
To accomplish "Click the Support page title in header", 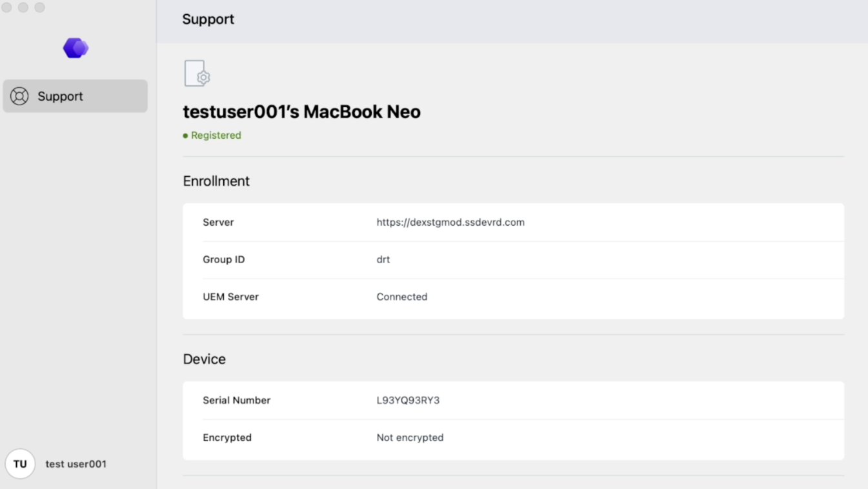I will click(x=208, y=19).
